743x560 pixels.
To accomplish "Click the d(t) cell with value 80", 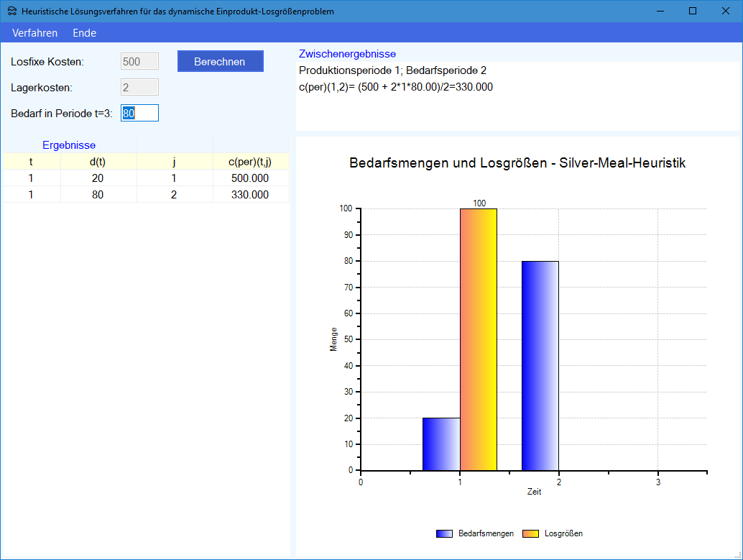I will click(x=98, y=195).
